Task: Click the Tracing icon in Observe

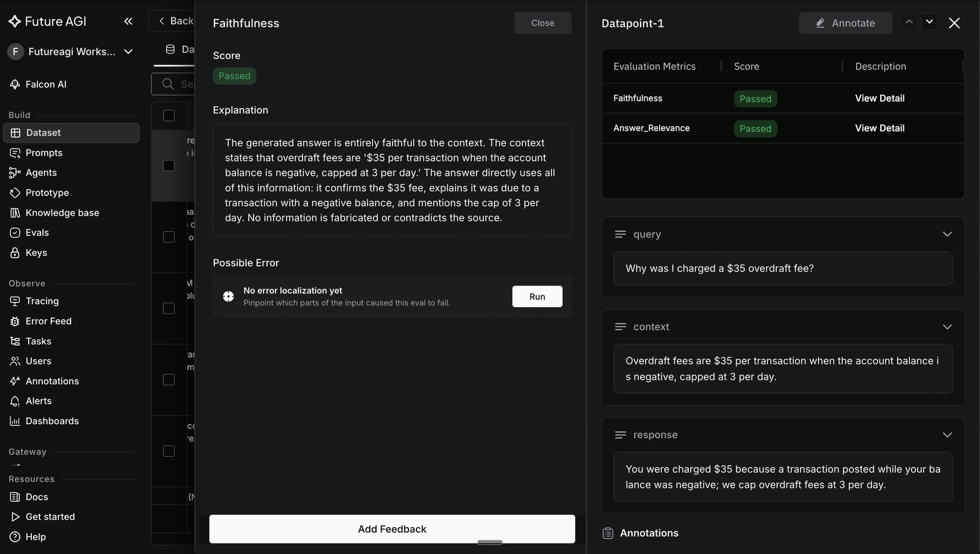Action: click(x=15, y=301)
